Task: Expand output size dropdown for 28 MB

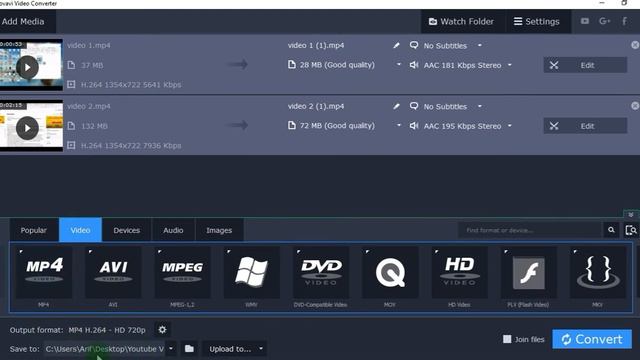Action: (x=398, y=64)
